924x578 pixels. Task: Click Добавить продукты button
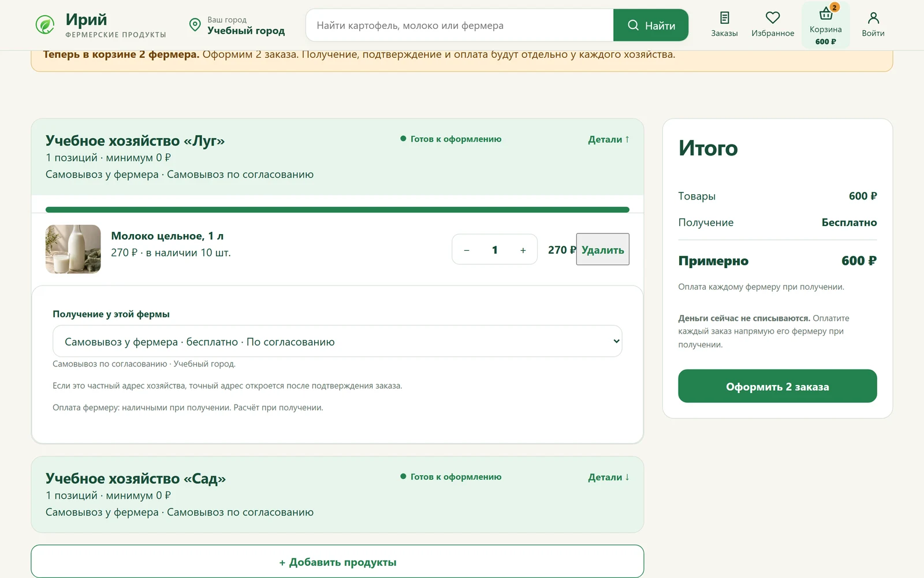click(337, 561)
